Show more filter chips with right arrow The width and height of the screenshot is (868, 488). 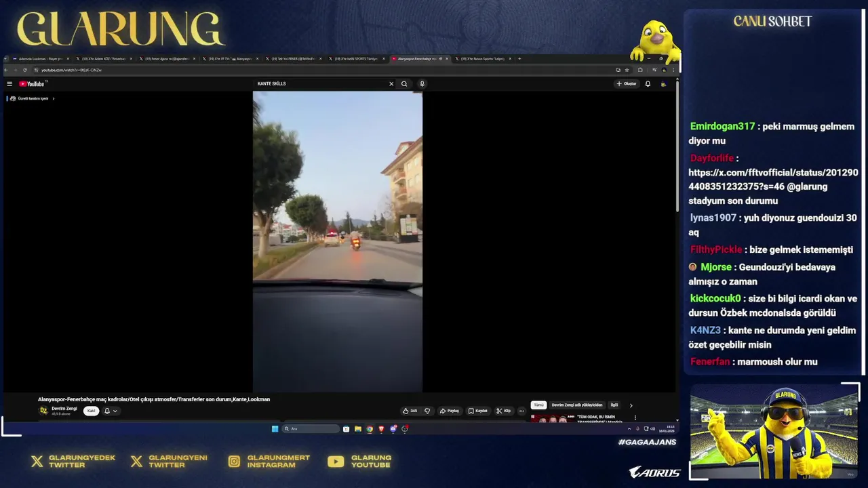[x=631, y=405]
